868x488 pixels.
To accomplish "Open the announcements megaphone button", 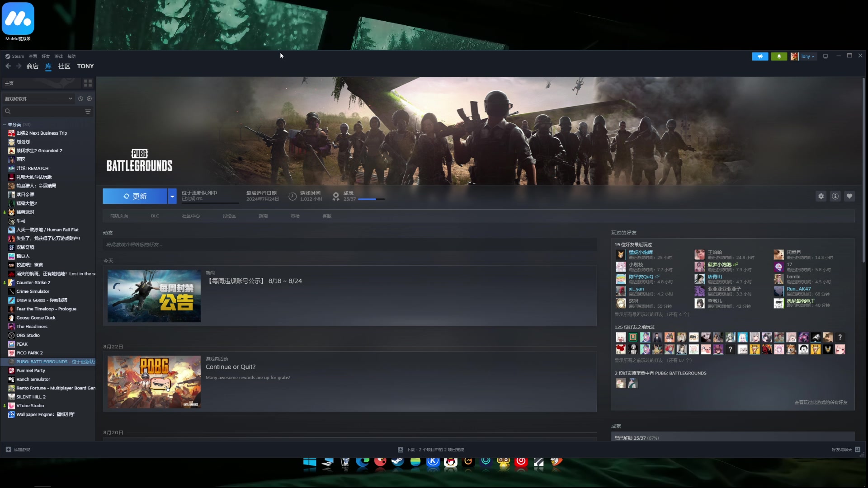I will tap(760, 56).
